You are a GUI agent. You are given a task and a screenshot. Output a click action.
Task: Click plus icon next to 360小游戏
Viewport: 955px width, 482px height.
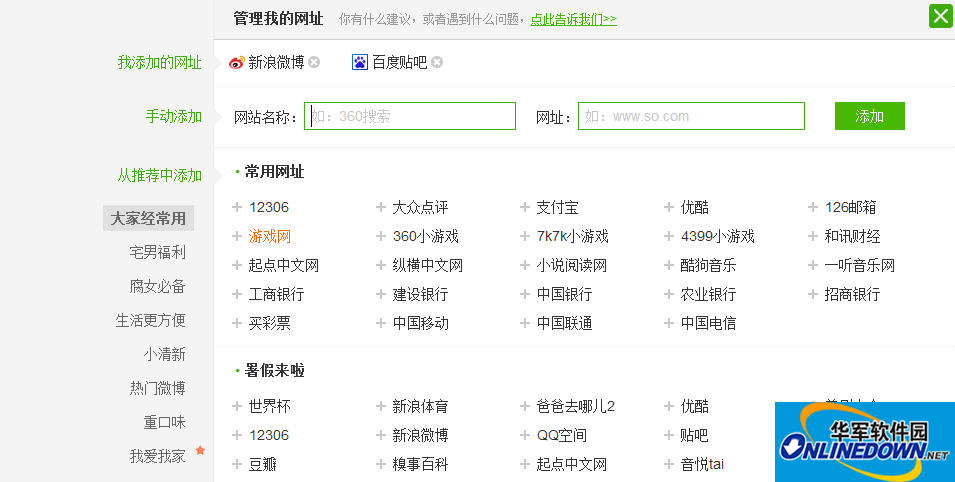click(x=381, y=236)
